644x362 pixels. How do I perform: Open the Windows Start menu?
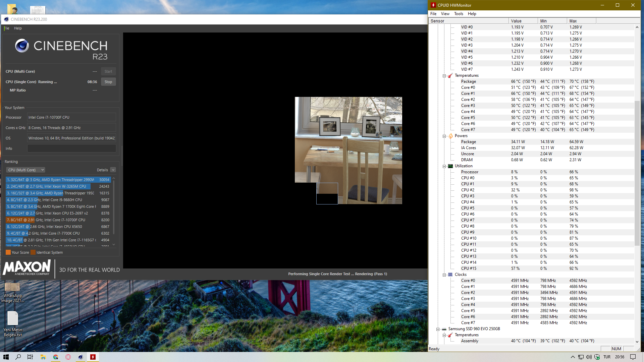tap(6, 357)
